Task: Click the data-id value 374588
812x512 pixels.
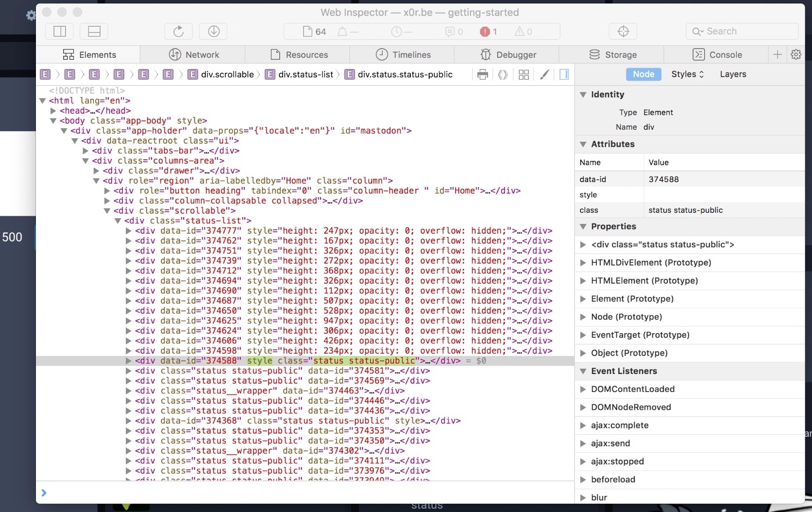Action: (x=664, y=179)
